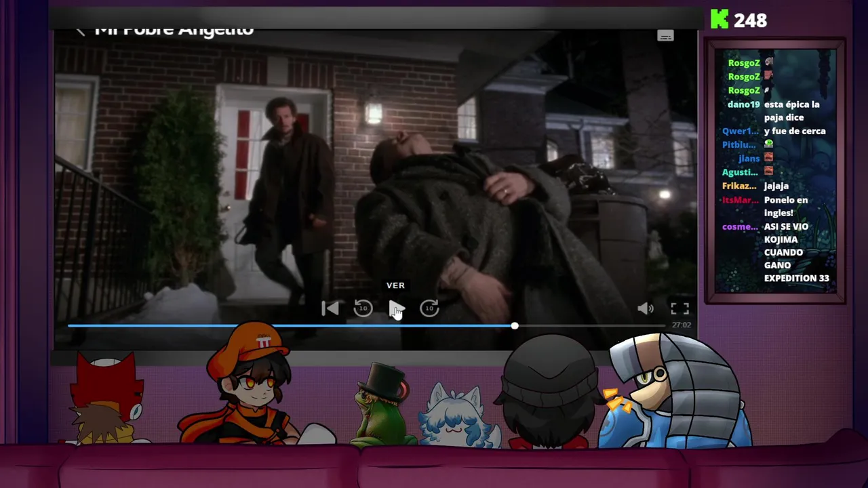The width and height of the screenshot is (868, 488).
Task: Click the green emote in Pitblu's message
Action: tap(768, 144)
